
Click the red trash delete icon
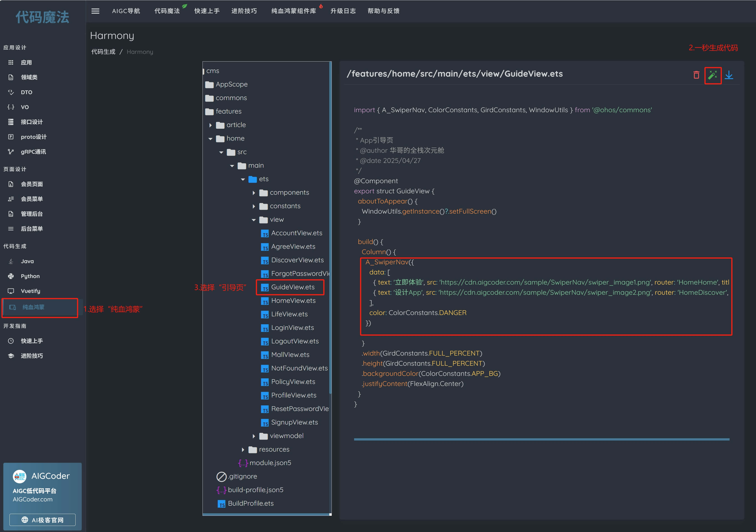click(x=696, y=75)
